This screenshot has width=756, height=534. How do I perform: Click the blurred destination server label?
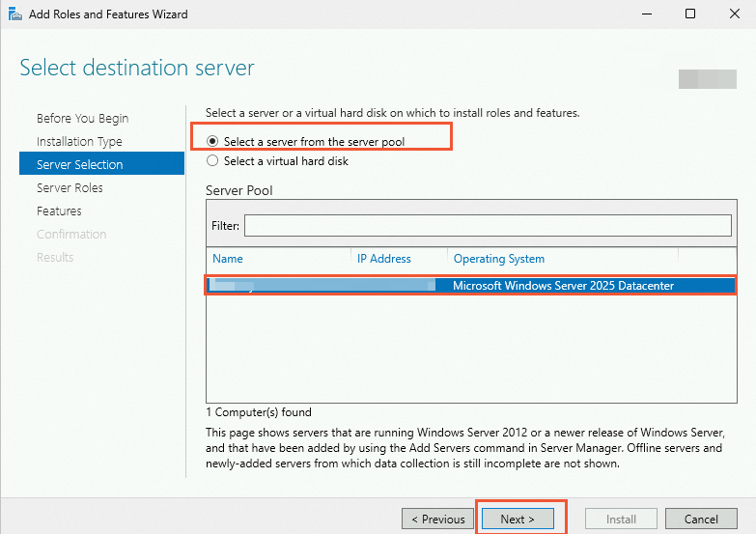pyautogui.click(x=708, y=79)
